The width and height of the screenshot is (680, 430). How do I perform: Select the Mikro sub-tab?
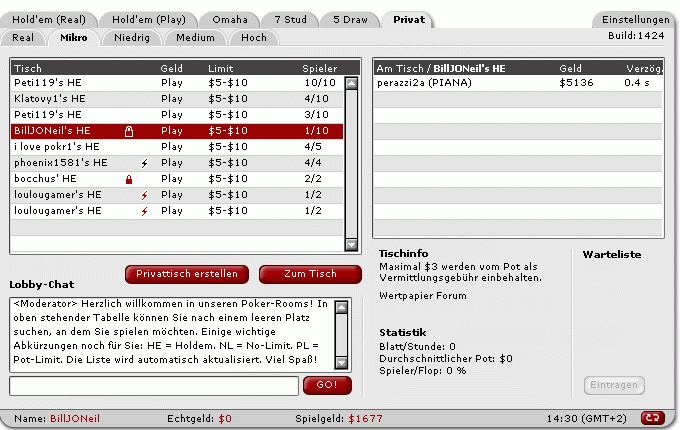tap(74, 38)
